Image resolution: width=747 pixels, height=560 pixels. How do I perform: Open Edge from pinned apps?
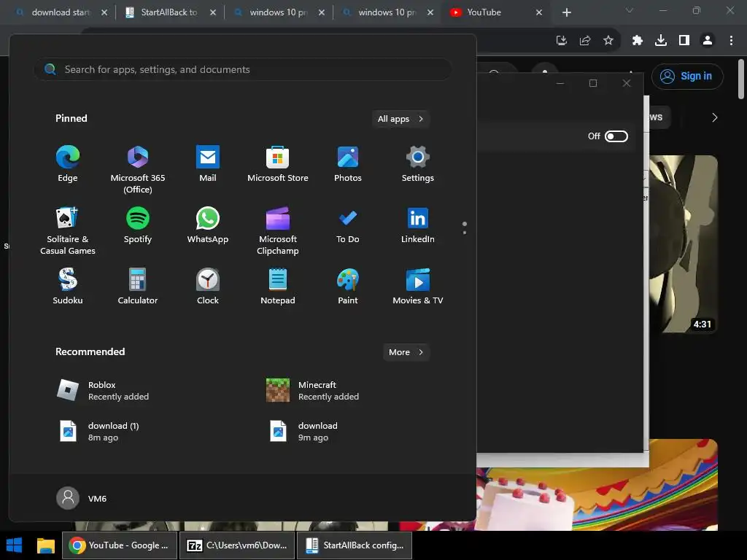tap(68, 164)
